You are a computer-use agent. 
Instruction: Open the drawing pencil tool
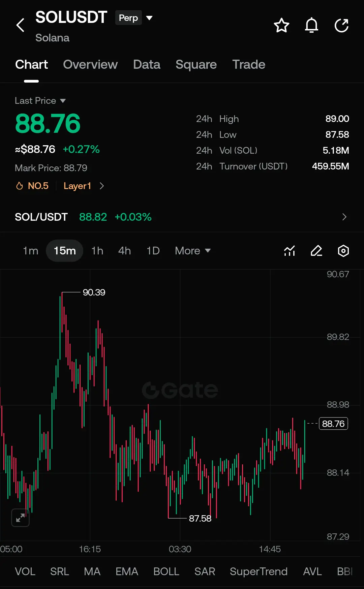tap(316, 251)
